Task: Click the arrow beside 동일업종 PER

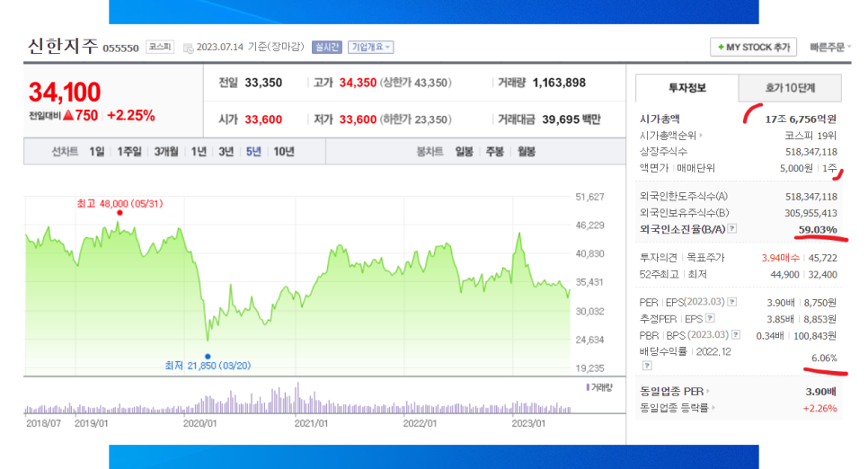Action: [708, 392]
